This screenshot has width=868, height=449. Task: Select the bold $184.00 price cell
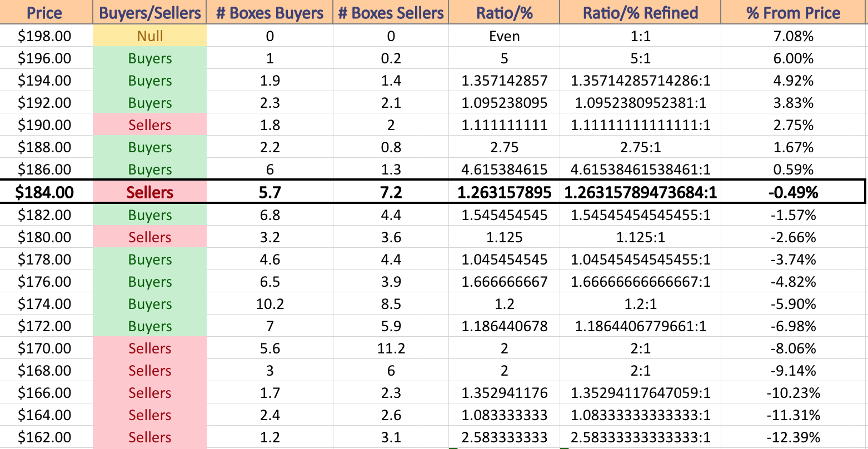click(44, 192)
